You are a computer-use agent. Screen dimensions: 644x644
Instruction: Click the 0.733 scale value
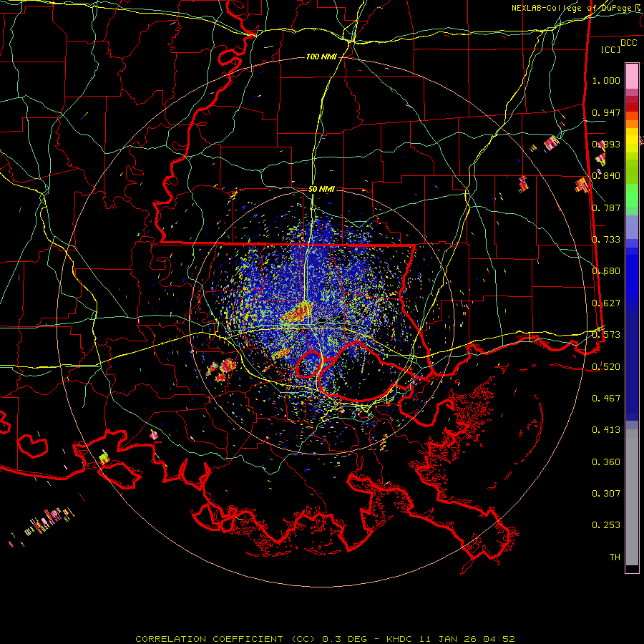[606, 240]
